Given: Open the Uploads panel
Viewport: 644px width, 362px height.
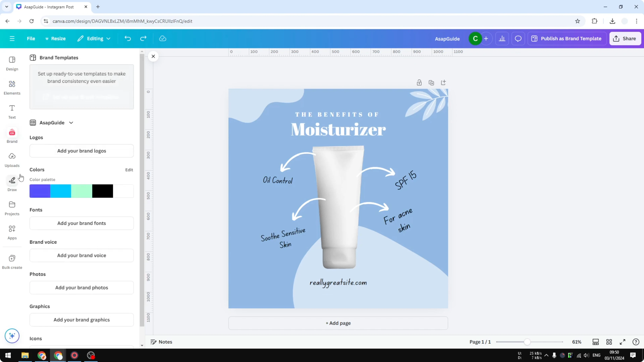Looking at the screenshot, I should (x=12, y=160).
